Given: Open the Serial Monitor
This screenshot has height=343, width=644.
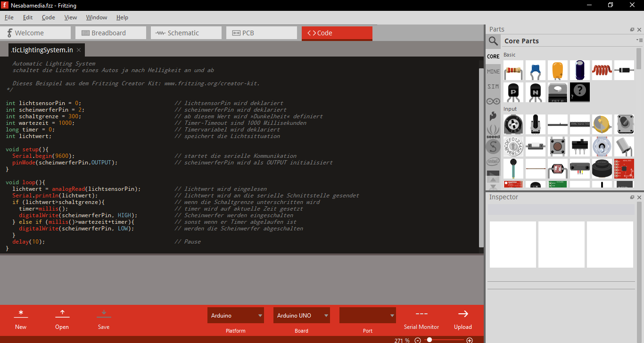Looking at the screenshot, I should [421, 319].
